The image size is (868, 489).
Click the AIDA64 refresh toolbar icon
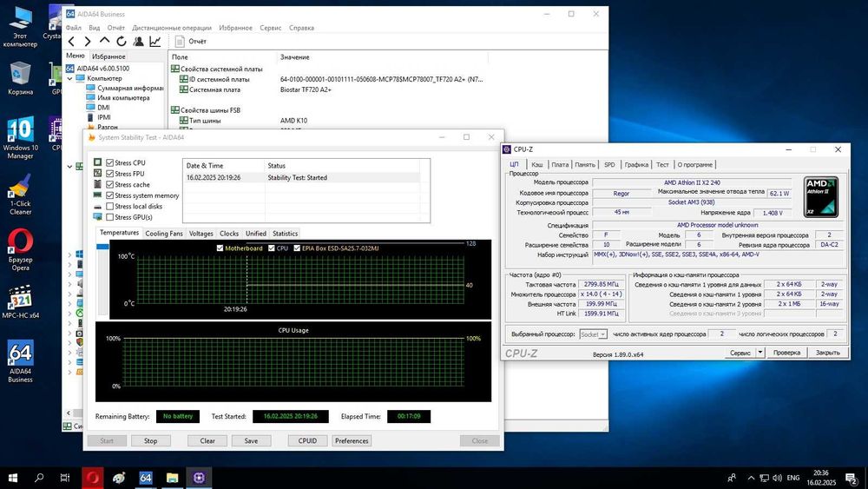(x=122, y=41)
